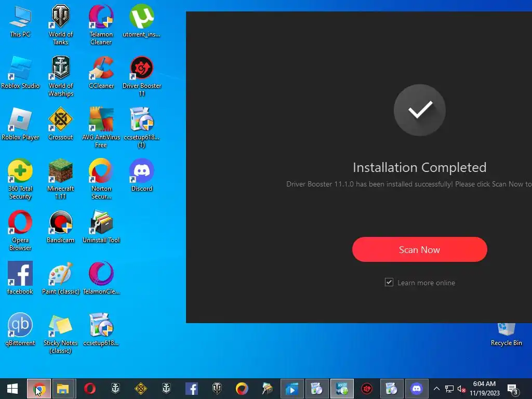The width and height of the screenshot is (532, 399).
Task: Switch to IObit installer in taskbar
Action: (342, 389)
